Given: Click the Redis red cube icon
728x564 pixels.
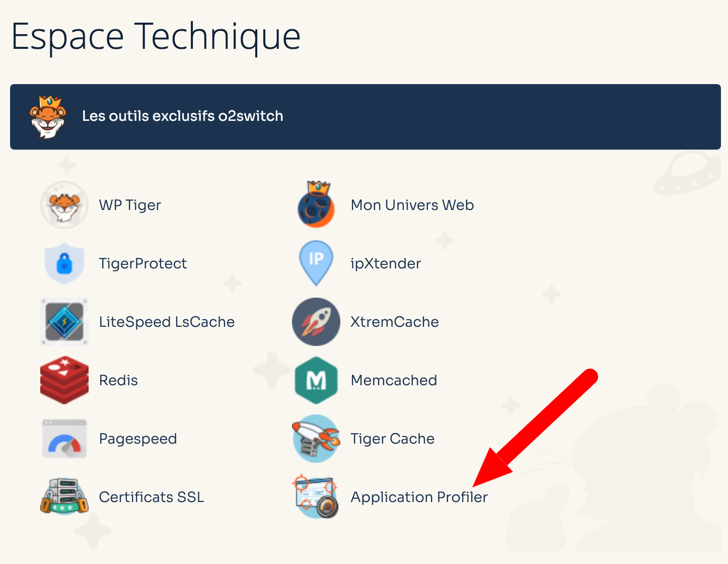Looking at the screenshot, I should (64, 380).
